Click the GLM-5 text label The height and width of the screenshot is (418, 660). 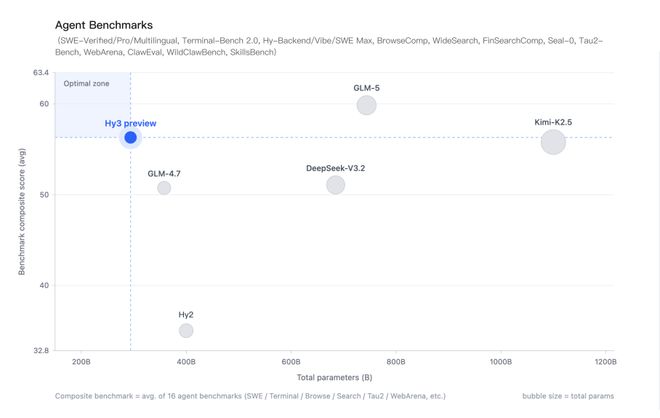click(x=366, y=88)
